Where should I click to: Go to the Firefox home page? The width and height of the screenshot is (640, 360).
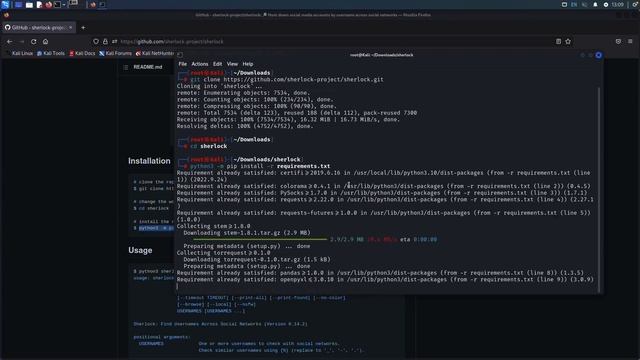pyautogui.click(x=45, y=41)
